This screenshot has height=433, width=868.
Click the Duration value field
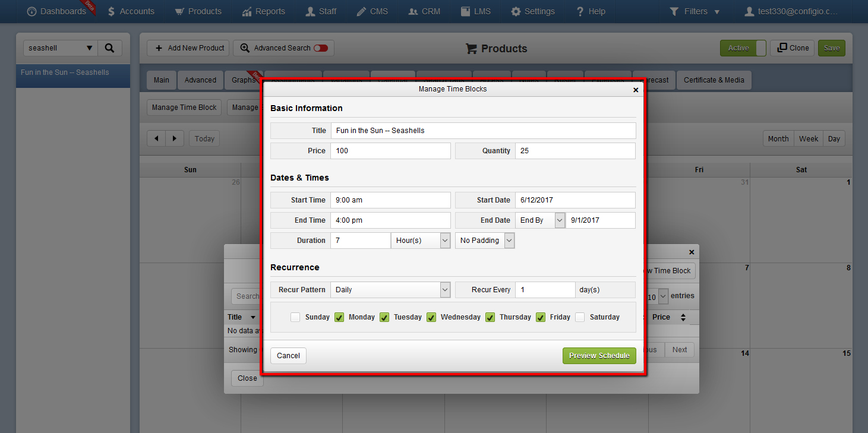click(x=361, y=241)
